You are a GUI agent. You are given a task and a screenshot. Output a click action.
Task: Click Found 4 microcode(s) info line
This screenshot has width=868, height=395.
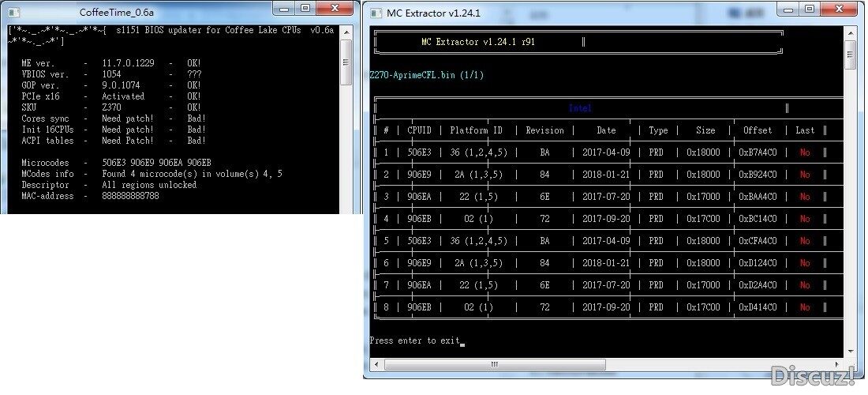pos(192,174)
